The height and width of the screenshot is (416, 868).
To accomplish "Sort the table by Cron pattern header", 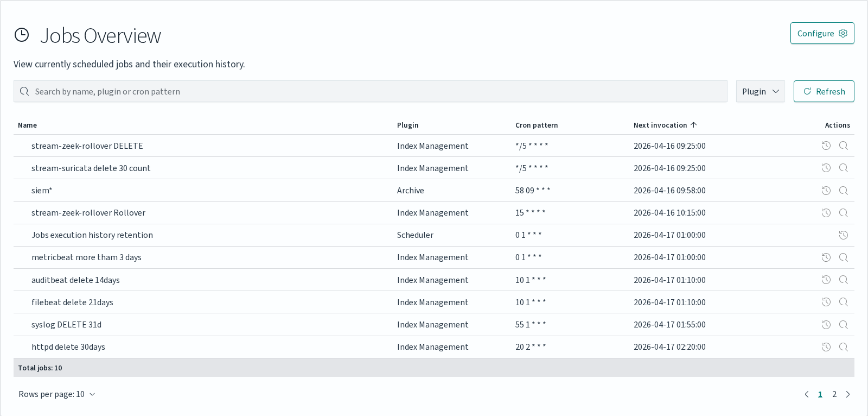I will (x=536, y=125).
